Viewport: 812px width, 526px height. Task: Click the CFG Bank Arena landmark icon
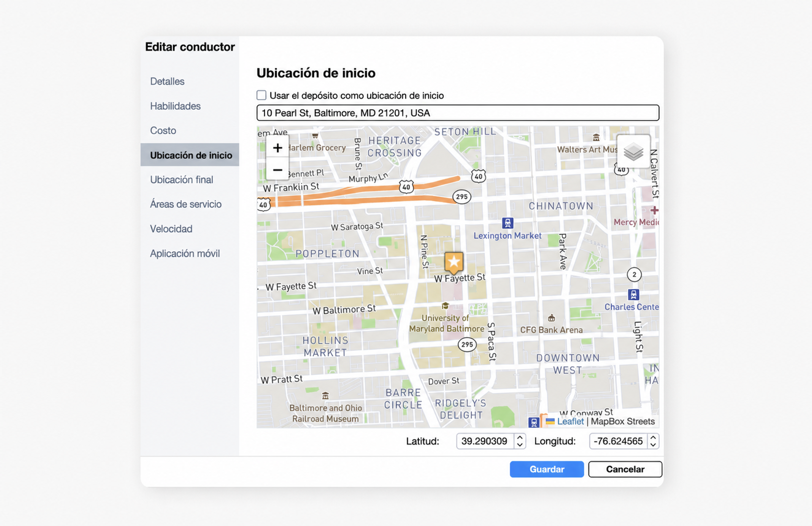pyautogui.click(x=552, y=318)
